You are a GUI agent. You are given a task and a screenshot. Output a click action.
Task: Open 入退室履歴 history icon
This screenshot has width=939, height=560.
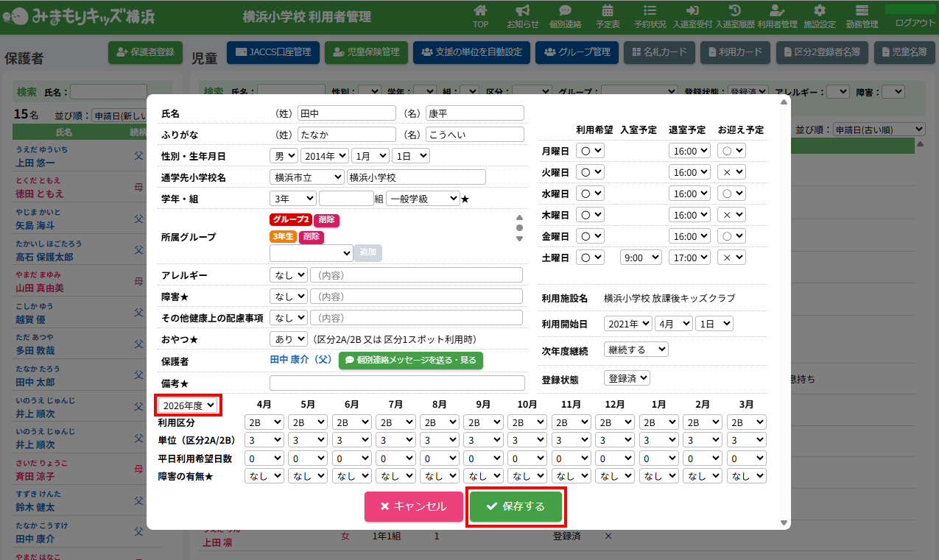click(x=734, y=11)
